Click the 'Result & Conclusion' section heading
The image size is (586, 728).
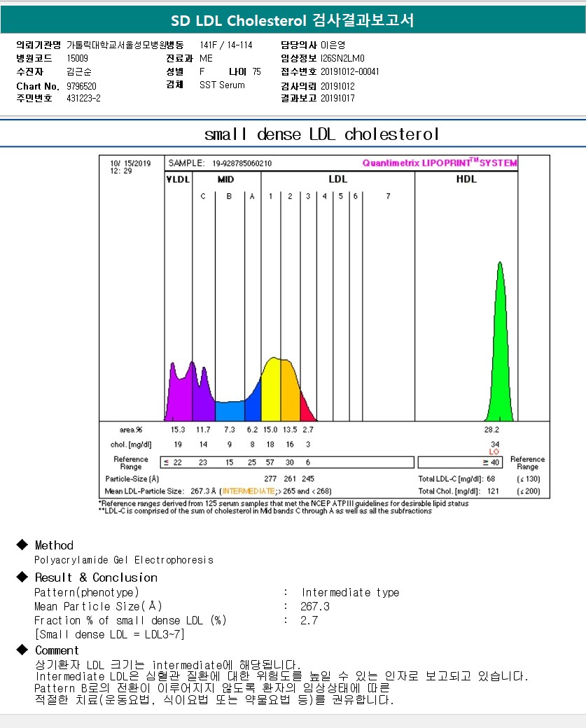(x=96, y=577)
